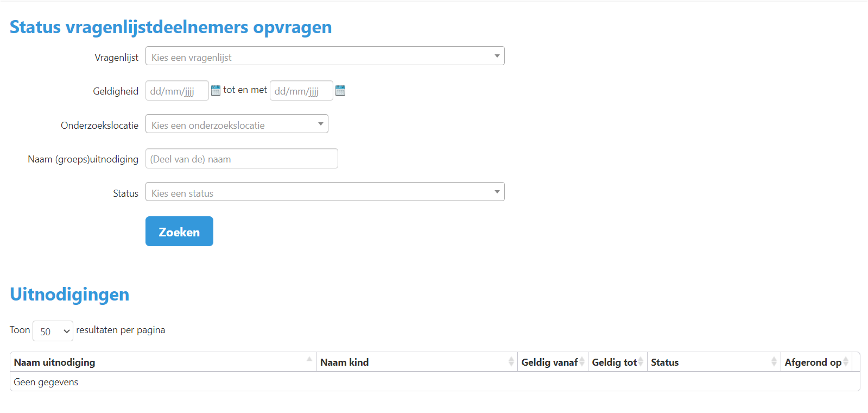Change results per page from 50
The width and height of the screenshot is (868, 413).
point(53,331)
